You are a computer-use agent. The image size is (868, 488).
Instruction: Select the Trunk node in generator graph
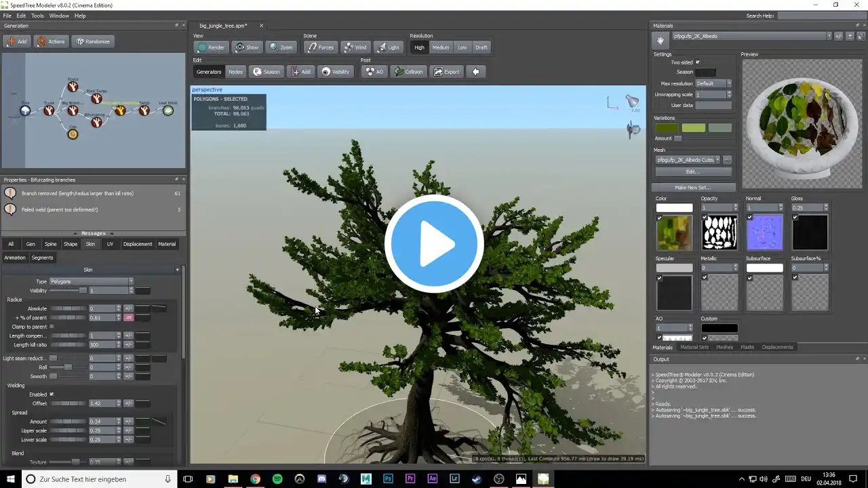(x=49, y=110)
